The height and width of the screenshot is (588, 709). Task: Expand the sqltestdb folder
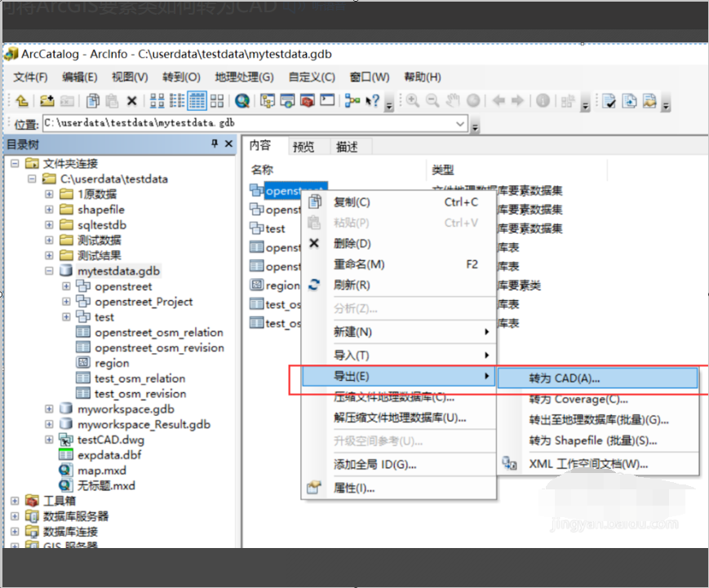pos(49,225)
